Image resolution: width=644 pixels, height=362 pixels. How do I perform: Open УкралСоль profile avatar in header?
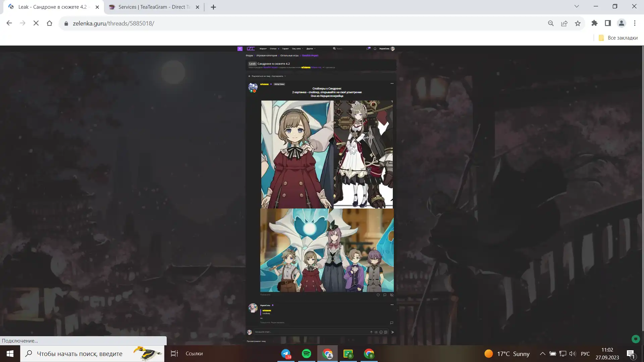click(x=393, y=49)
